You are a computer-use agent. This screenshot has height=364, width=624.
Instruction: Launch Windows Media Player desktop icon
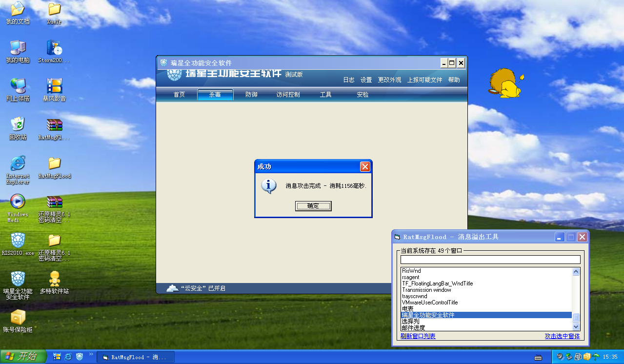pos(18,208)
